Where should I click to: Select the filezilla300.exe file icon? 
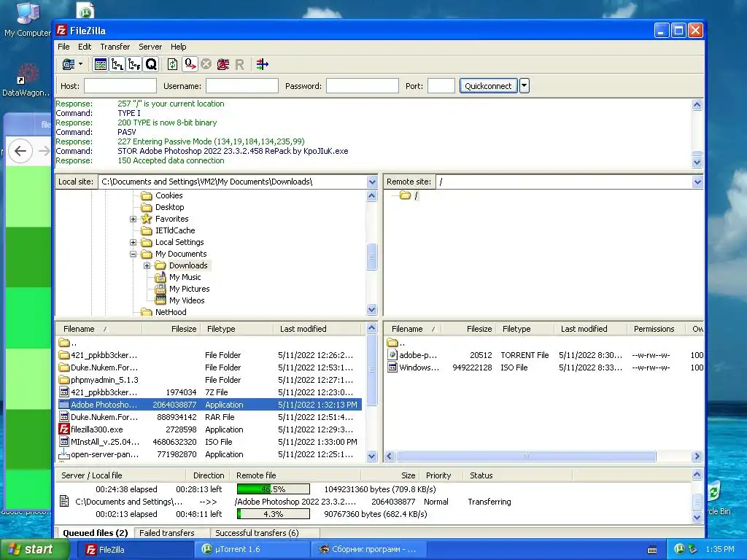(64, 429)
